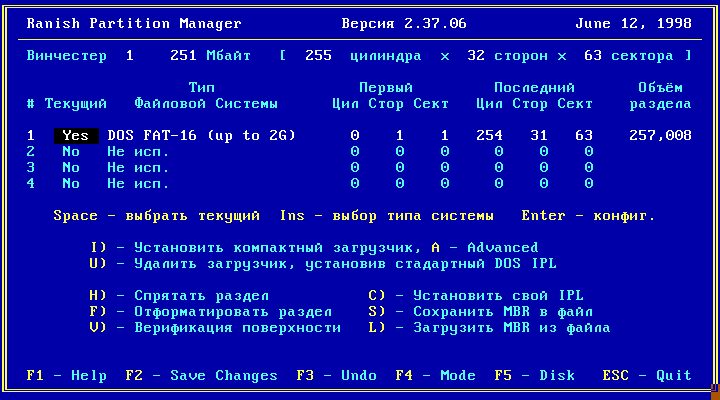Click 'No' in partition row 2
Screen dimensions: 720x400
[71, 152]
